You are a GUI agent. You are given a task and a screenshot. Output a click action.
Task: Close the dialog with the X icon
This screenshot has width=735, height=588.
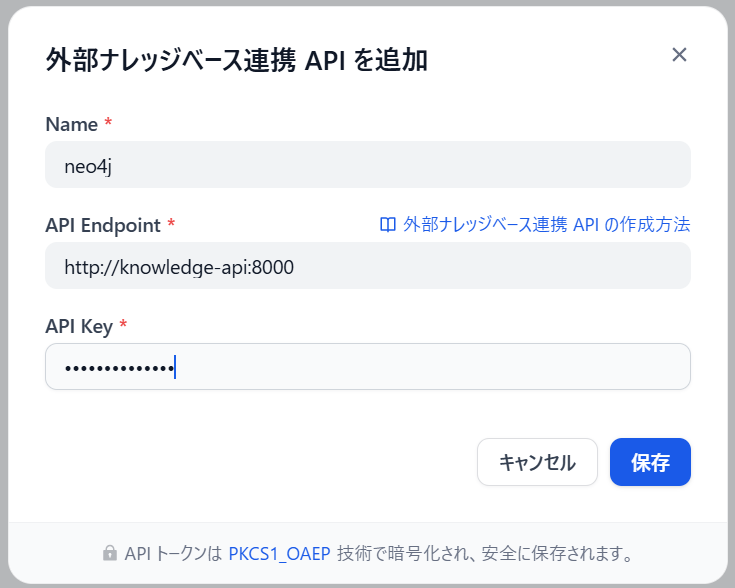point(679,55)
